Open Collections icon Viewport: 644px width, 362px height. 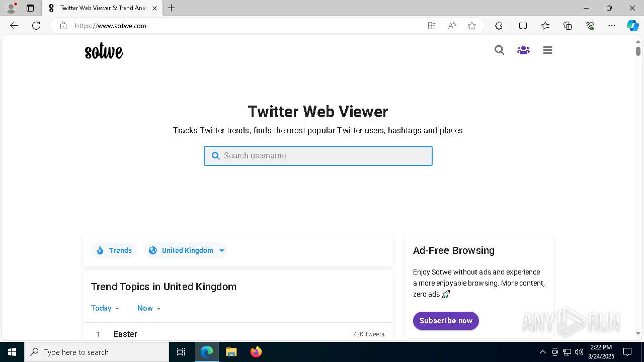(x=568, y=26)
